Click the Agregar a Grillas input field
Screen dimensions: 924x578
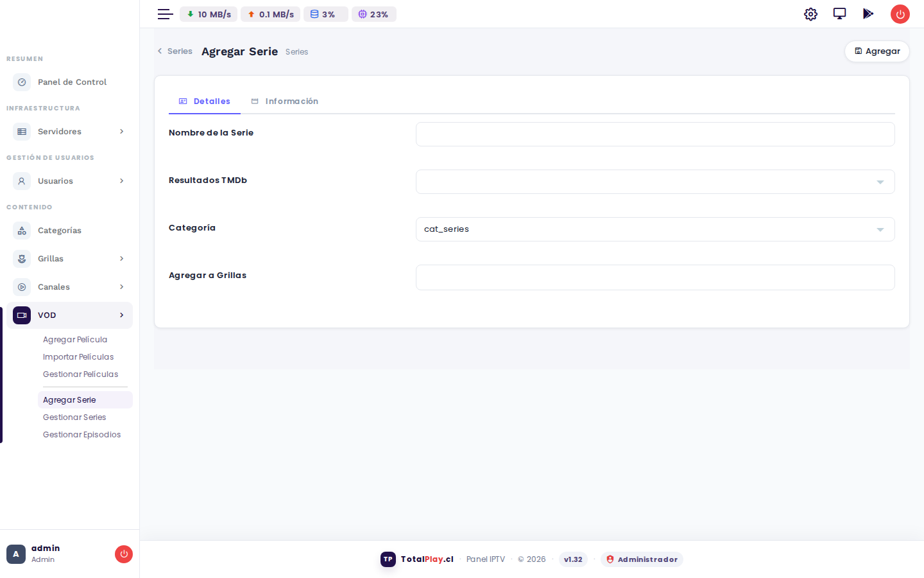point(655,277)
